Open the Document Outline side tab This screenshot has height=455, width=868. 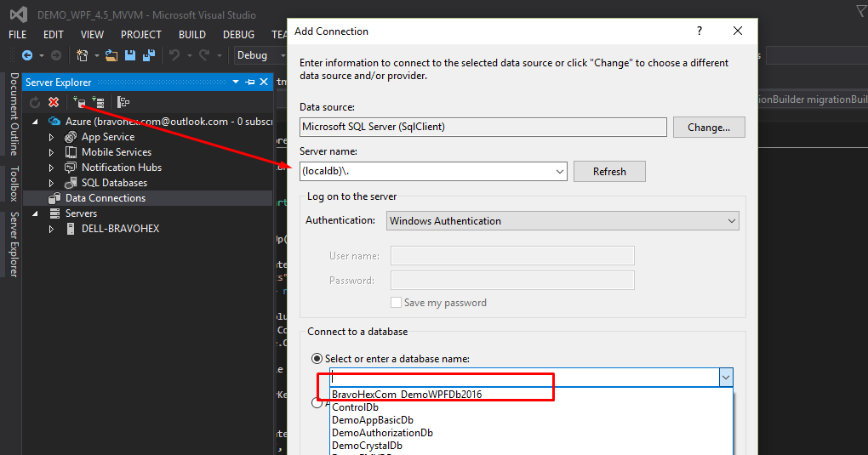(x=14, y=114)
